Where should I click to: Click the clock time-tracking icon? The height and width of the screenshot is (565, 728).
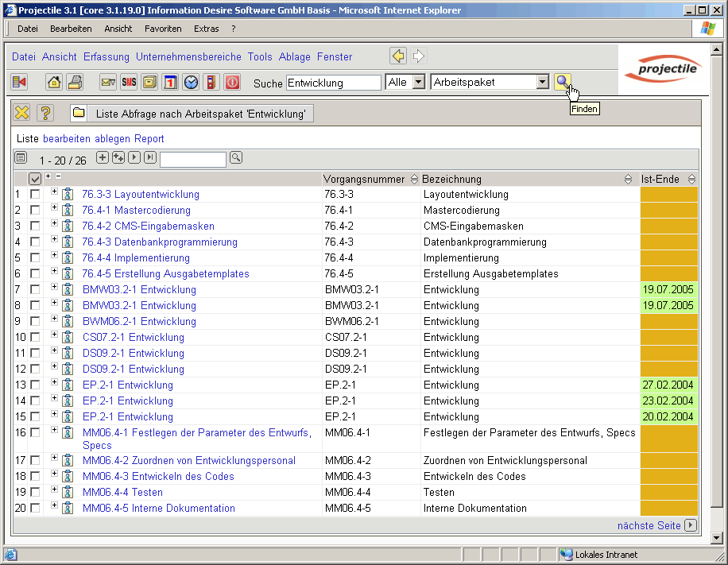click(x=191, y=82)
